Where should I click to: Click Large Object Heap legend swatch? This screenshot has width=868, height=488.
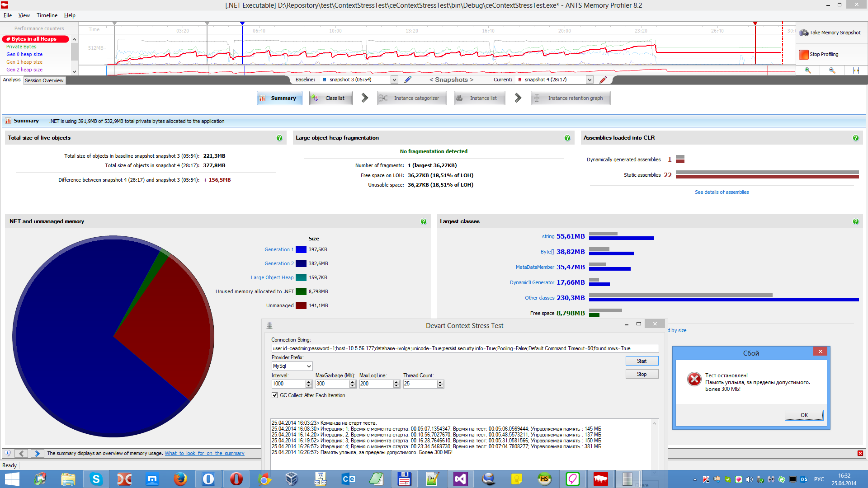click(301, 277)
